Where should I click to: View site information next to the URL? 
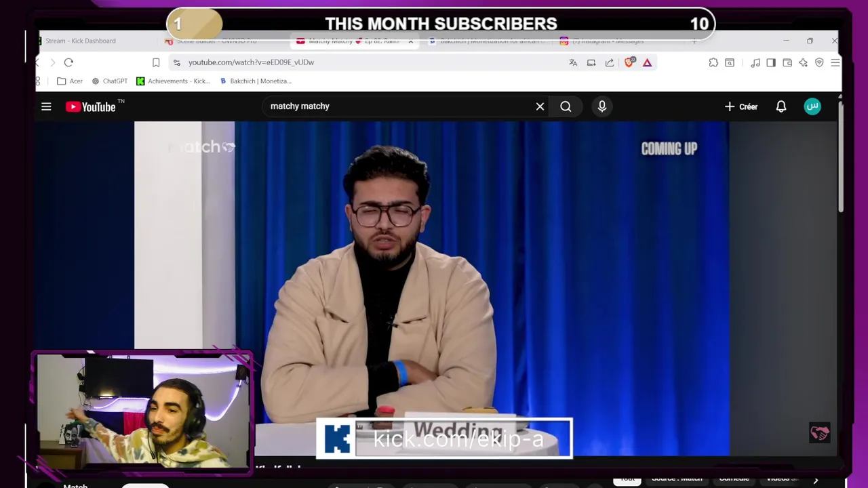tap(176, 62)
